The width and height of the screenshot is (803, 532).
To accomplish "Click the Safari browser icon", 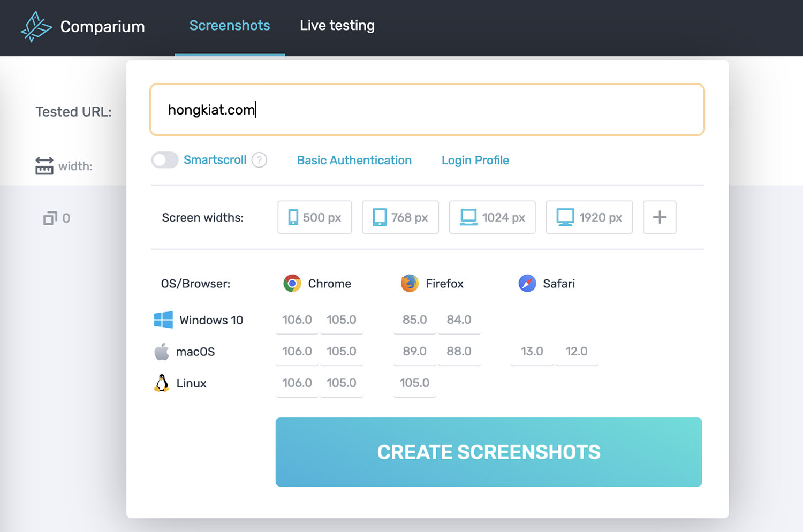I will pos(527,283).
